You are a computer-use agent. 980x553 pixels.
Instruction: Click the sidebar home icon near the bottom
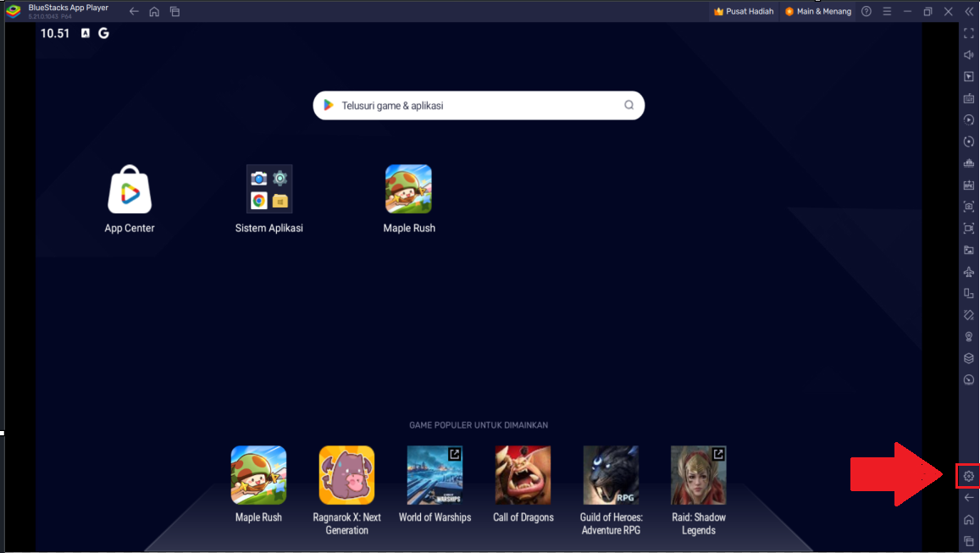(x=968, y=520)
